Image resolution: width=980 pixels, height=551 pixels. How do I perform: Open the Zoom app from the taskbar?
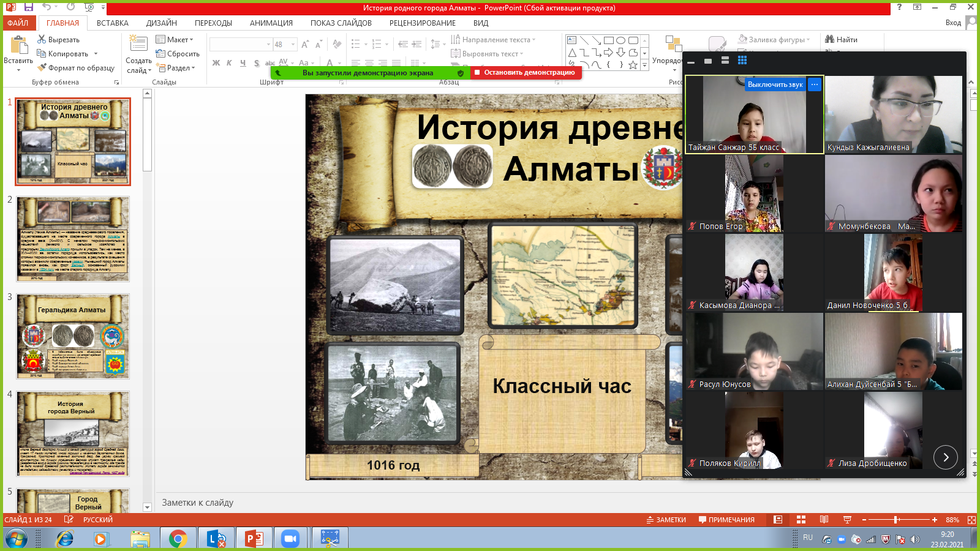click(x=290, y=538)
